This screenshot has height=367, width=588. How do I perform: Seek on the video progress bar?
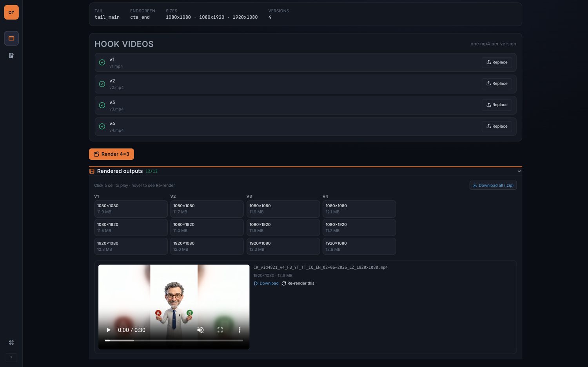[x=174, y=340]
